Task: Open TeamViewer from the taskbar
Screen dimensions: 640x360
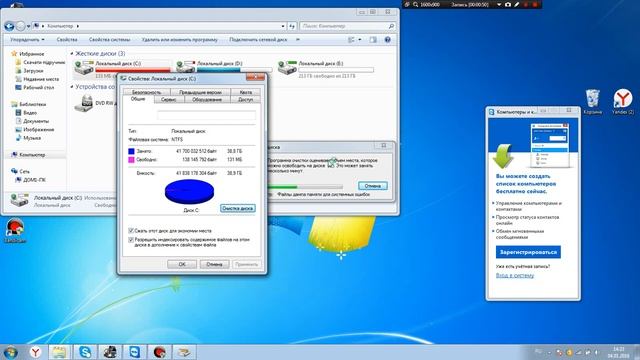Action: pos(134,352)
